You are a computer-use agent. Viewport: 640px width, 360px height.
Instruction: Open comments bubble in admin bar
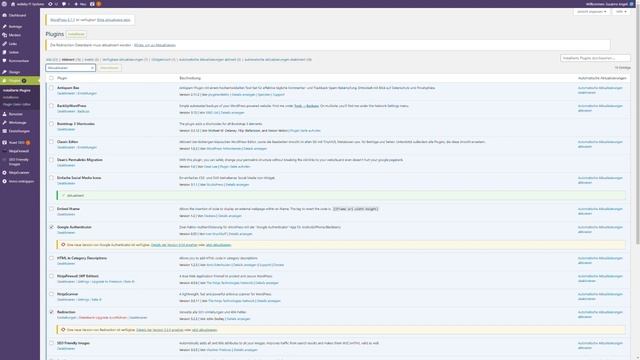point(65,4)
